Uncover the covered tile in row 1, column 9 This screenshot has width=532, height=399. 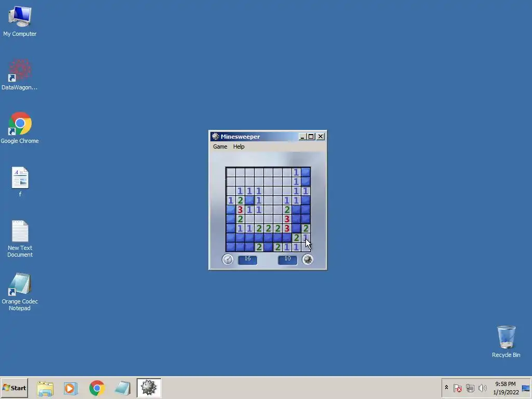click(x=305, y=172)
